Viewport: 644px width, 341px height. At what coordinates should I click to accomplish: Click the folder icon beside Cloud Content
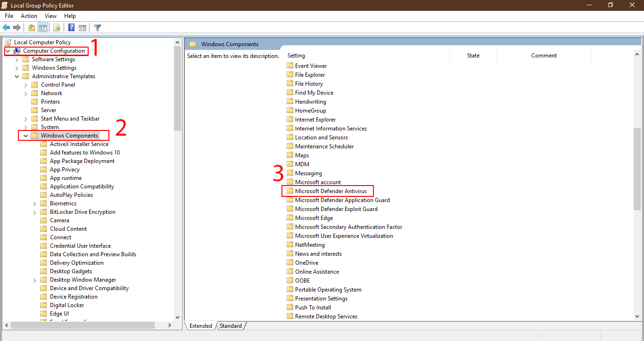(x=43, y=229)
